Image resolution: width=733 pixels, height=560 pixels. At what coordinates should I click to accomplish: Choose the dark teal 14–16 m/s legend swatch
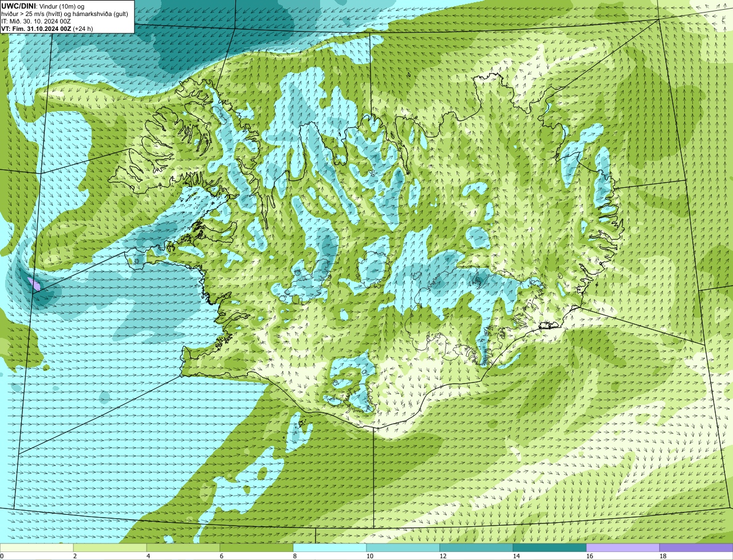tap(550, 548)
